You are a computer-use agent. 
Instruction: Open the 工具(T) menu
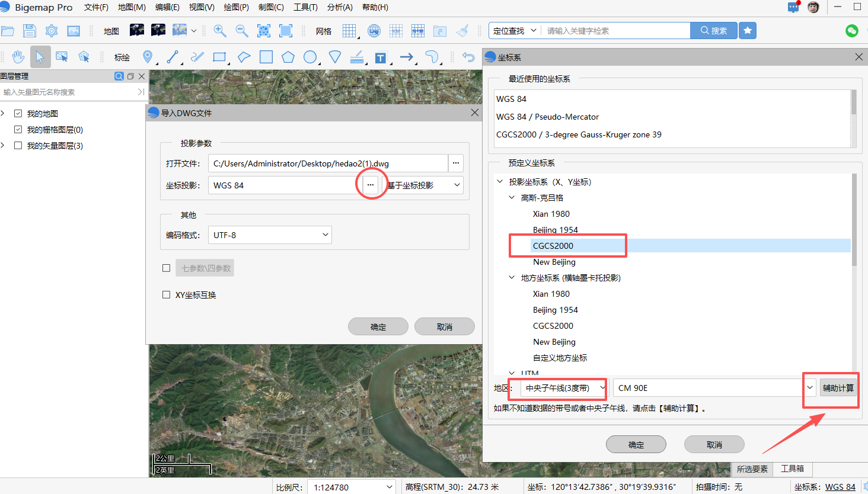(x=305, y=7)
